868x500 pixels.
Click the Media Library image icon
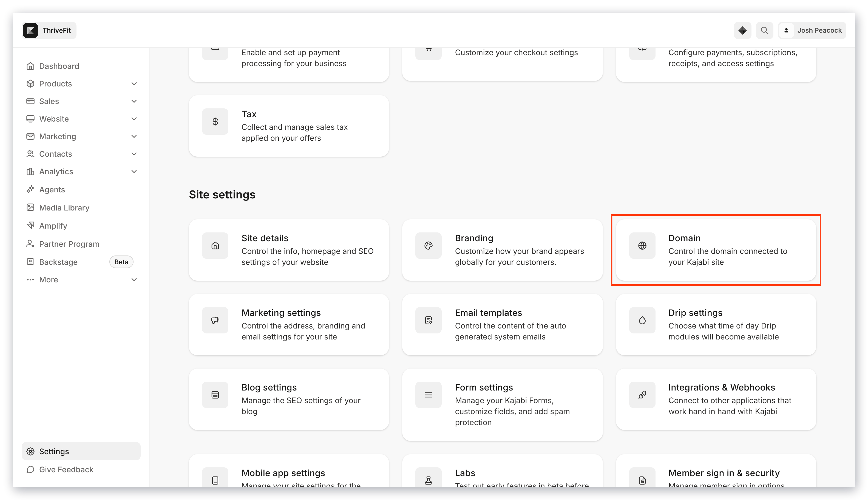point(30,207)
